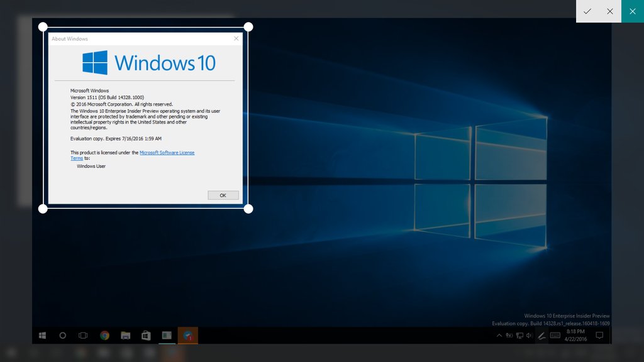Open Cortana circle icon in taskbar

pos(63,336)
